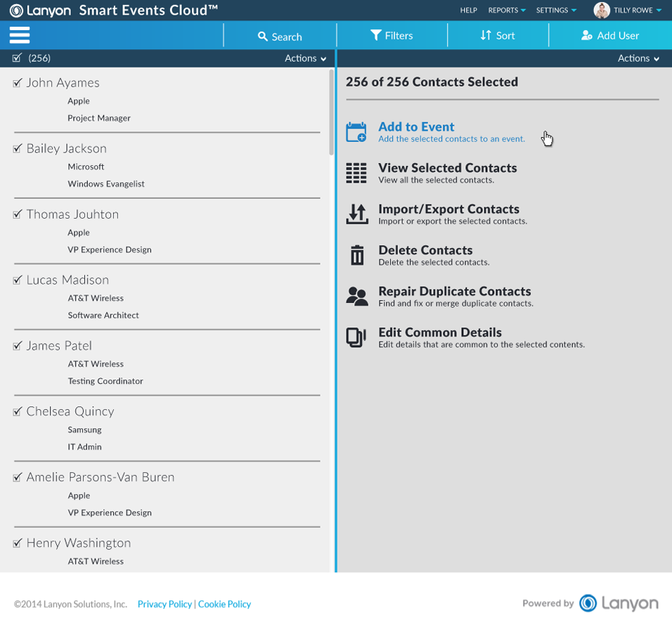This screenshot has height=634, width=672.
Task: Click the Search magnifier icon
Action: [262, 37]
